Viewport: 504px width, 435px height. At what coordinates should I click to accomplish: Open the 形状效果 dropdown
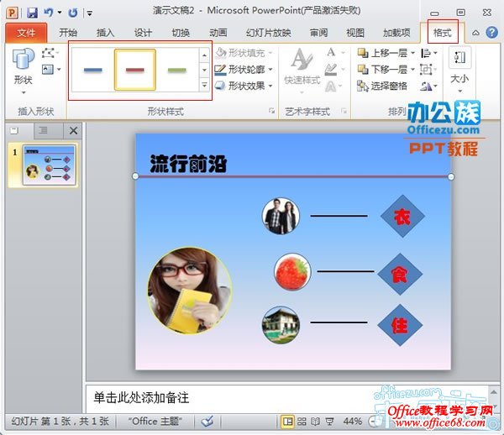click(x=244, y=86)
